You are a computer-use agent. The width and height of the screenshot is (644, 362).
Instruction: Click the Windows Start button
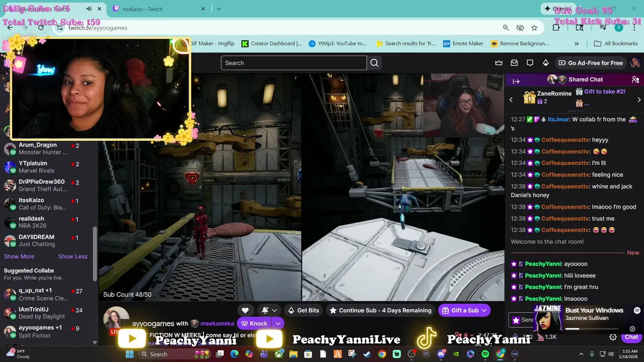pyautogui.click(x=129, y=354)
